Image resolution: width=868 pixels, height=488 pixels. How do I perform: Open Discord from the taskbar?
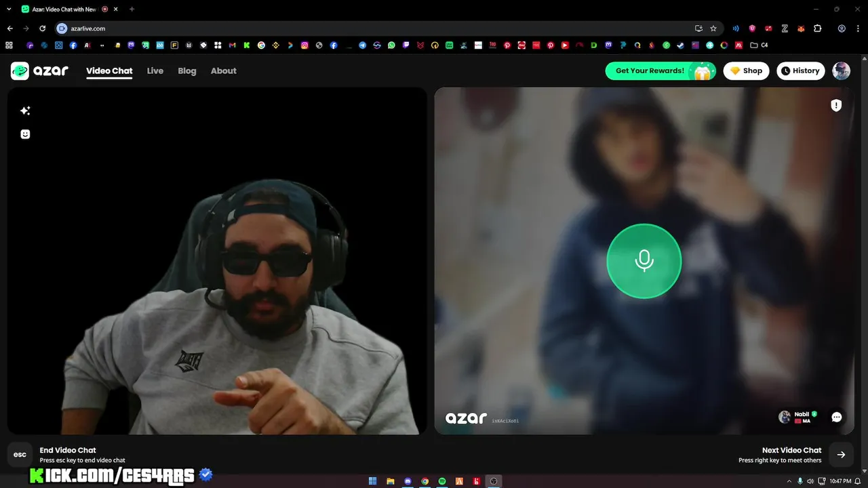(x=408, y=481)
